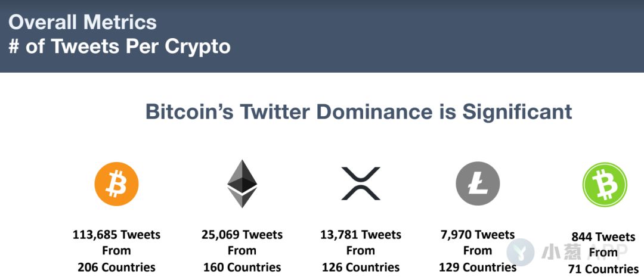Select the "Overall Metrics" header title

[82, 22]
